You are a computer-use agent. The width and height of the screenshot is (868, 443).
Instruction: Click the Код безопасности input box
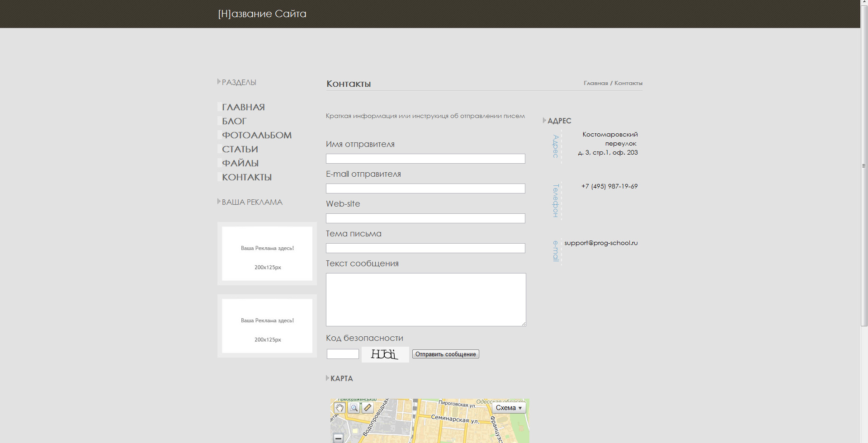coord(343,354)
